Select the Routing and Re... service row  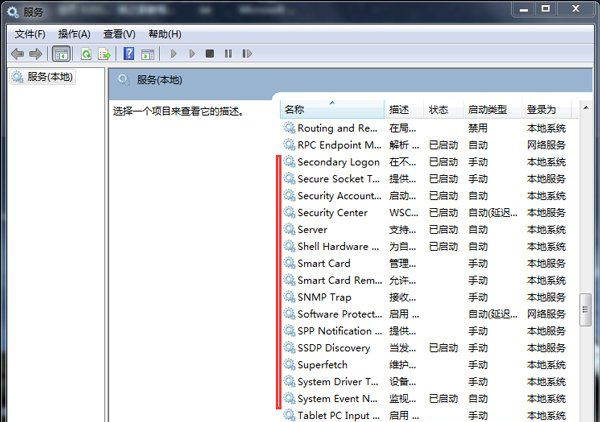(x=426, y=128)
